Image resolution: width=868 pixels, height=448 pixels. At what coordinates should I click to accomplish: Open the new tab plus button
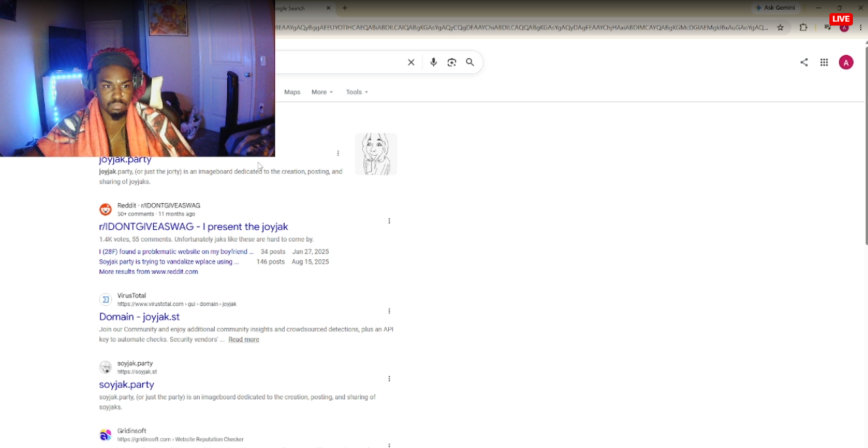click(345, 8)
